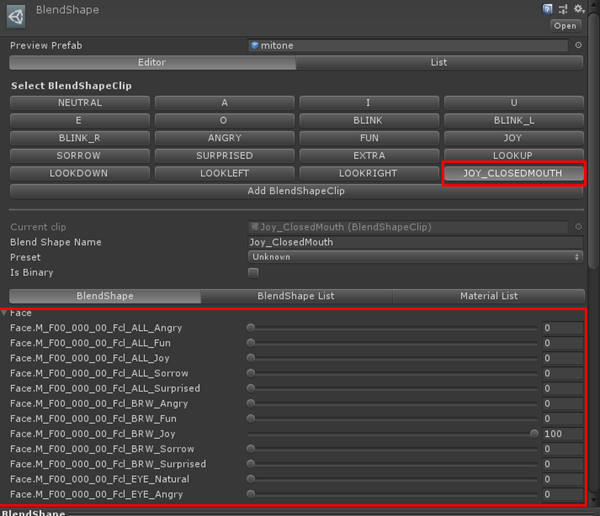Select the BLINK_R clip button
Image resolution: width=600 pixels, height=516 pixels.
(80, 138)
